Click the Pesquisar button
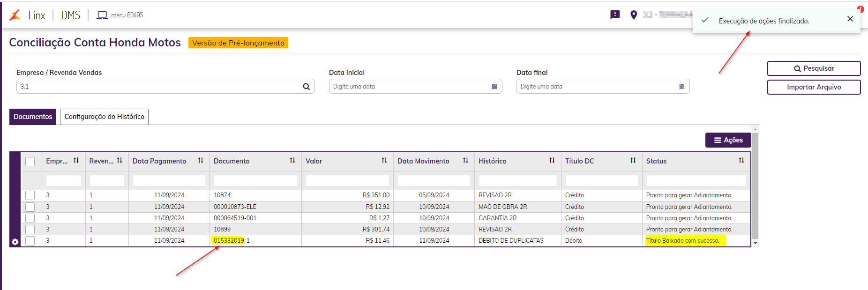Image resolution: width=868 pixels, height=290 pixels. [814, 68]
